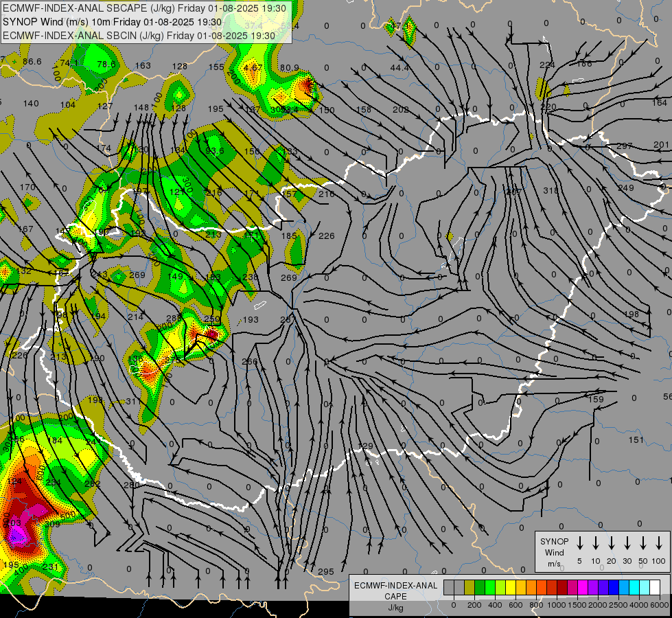Click the map value 149
This screenshot has width=672, height=618.
[x=175, y=277]
